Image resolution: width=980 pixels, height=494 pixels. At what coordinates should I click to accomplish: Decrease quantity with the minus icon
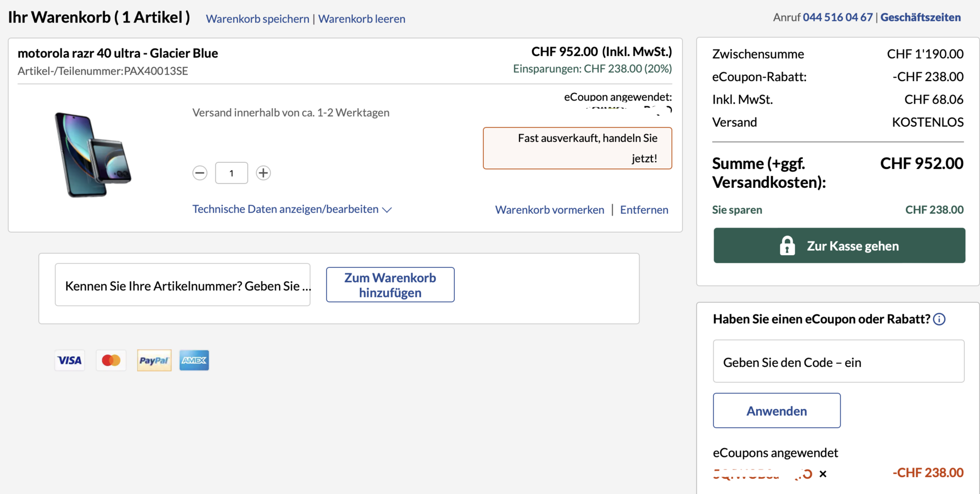click(200, 173)
